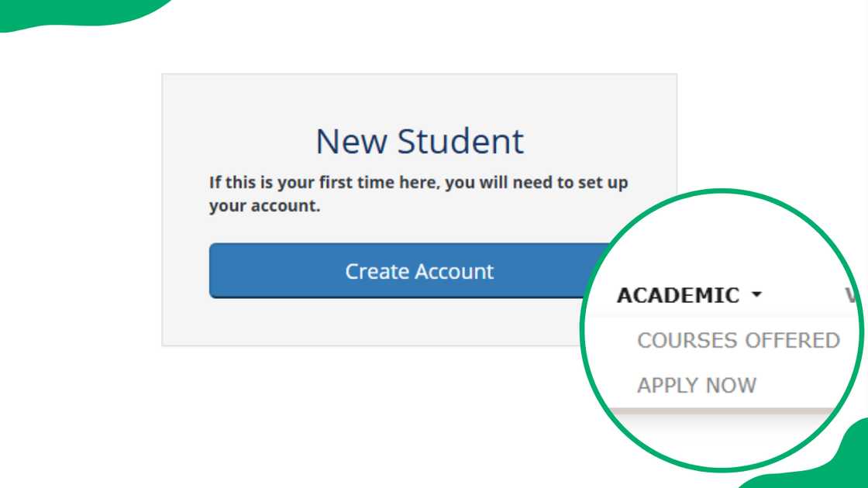The image size is (868, 488).
Task: Select COURSES OFFERED from the dropdown
Action: [738, 340]
